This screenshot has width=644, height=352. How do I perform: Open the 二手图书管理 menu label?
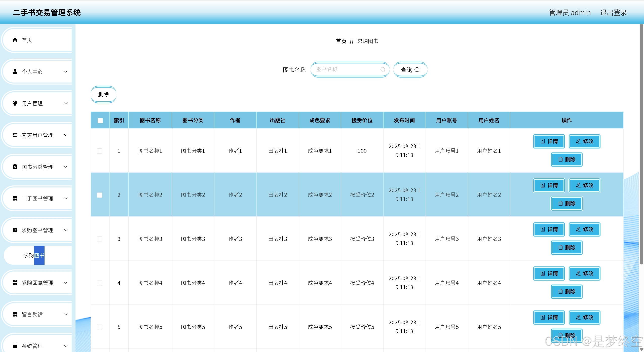(x=37, y=199)
